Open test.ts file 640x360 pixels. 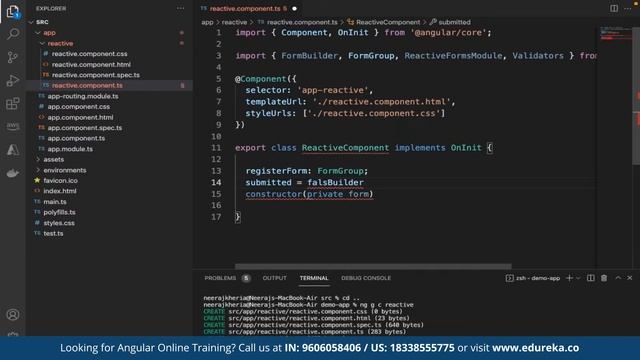pyautogui.click(x=53, y=233)
